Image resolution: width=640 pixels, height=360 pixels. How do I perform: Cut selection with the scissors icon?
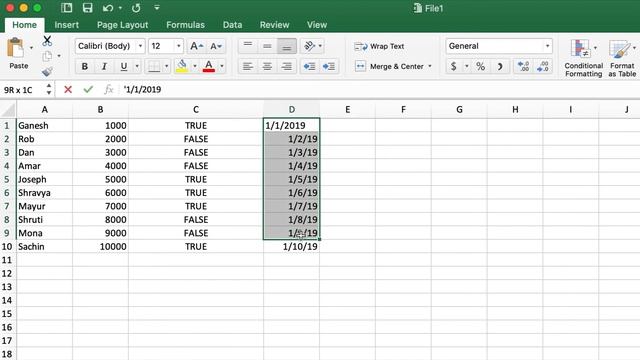pyautogui.click(x=47, y=40)
